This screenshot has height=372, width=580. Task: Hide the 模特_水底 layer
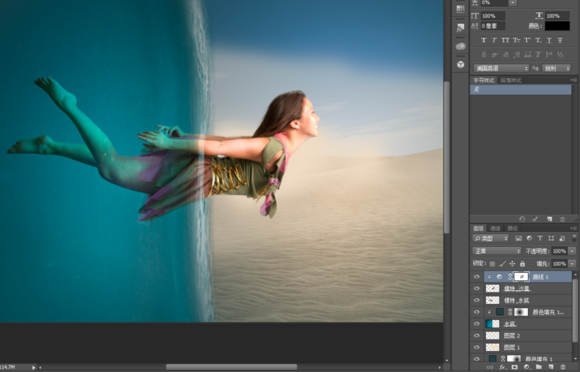(476, 300)
